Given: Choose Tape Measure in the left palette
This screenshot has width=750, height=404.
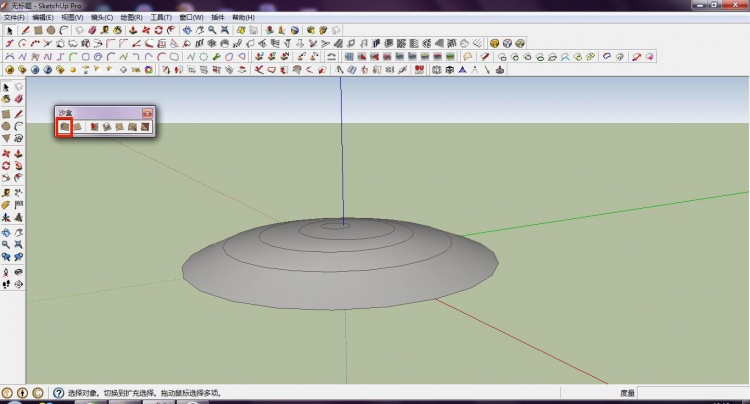Looking at the screenshot, I should click(x=6, y=193).
